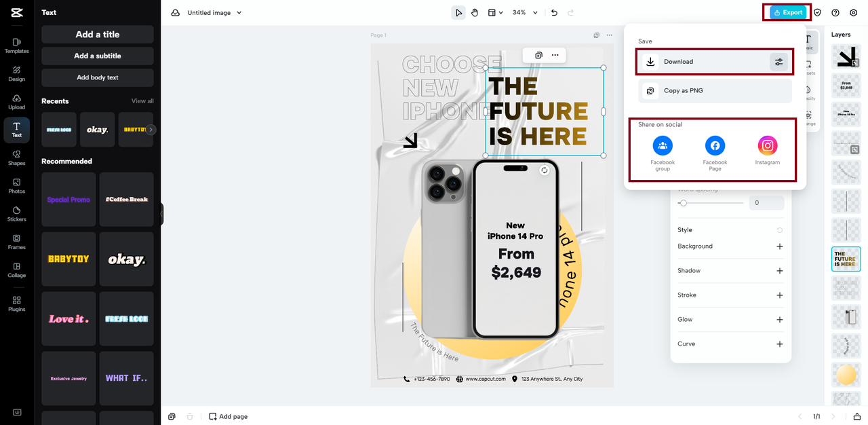The width and height of the screenshot is (868, 425).
Task: Undo the last action
Action: coord(554,12)
